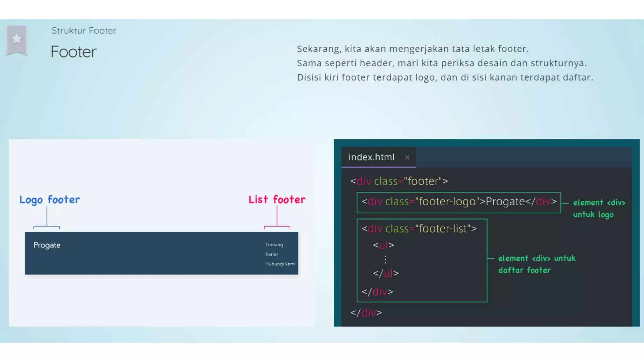
Task: Click the closing ul tag line
Action: pos(386,273)
